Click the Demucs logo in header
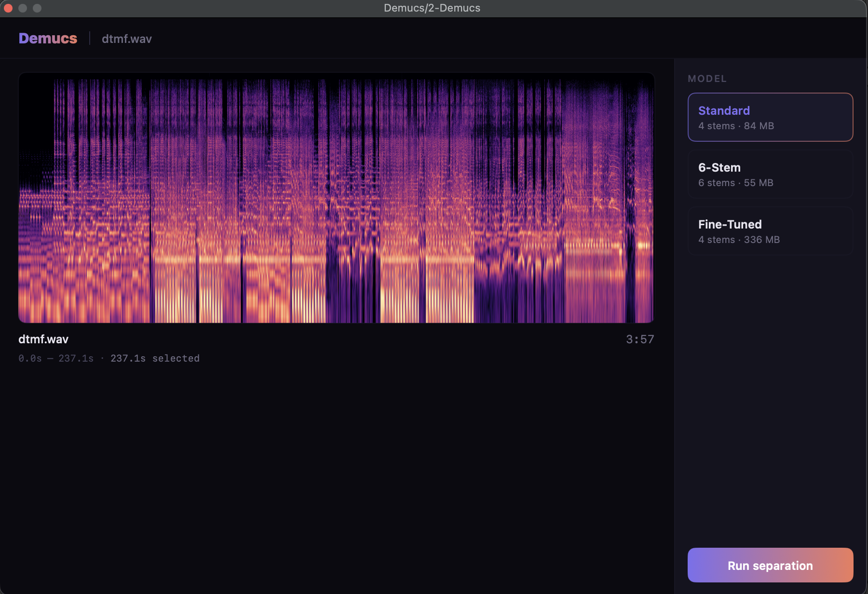This screenshot has height=594, width=868. point(48,39)
